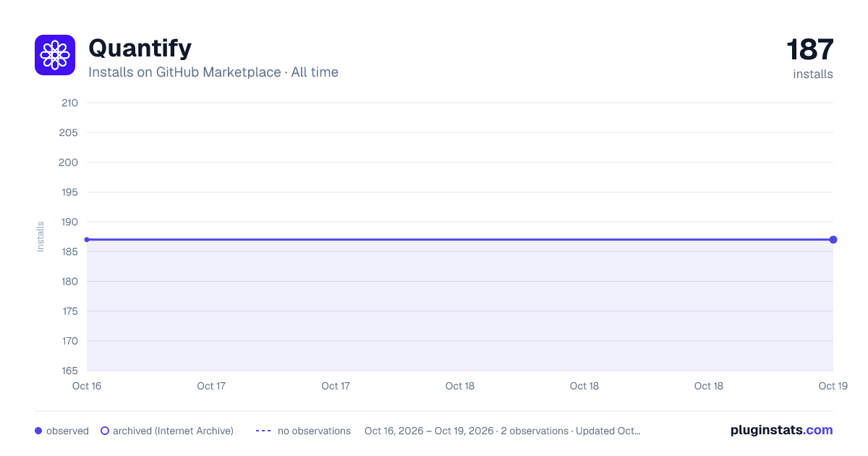Click the 185 y-axis label

(69, 252)
